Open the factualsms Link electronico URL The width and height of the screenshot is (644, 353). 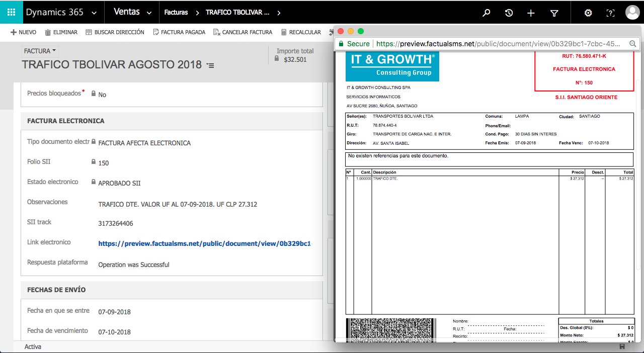[204, 243]
